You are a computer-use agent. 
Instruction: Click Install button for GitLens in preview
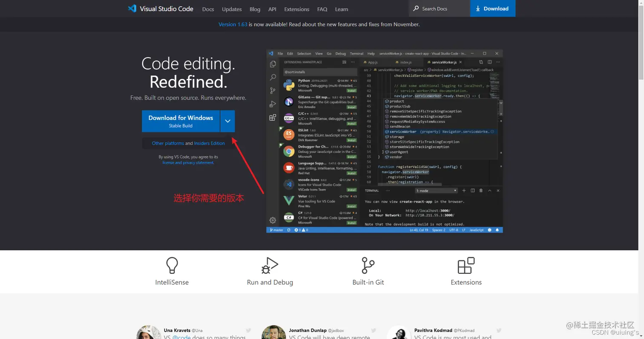pos(351,107)
